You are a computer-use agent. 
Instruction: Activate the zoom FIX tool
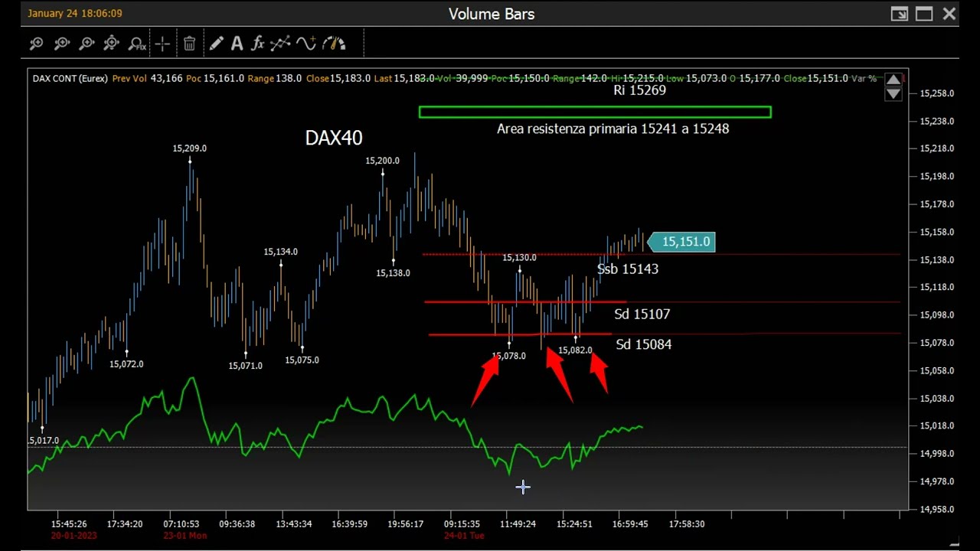pyautogui.click(x=137, y=44)
